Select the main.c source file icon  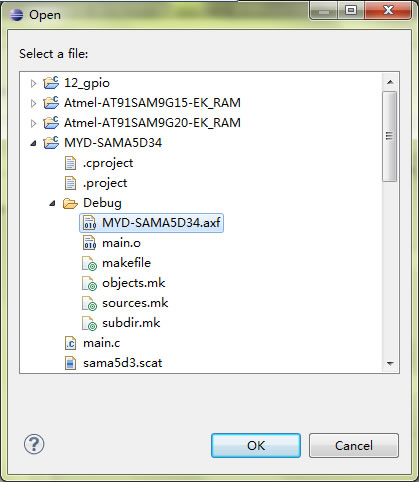70,343
